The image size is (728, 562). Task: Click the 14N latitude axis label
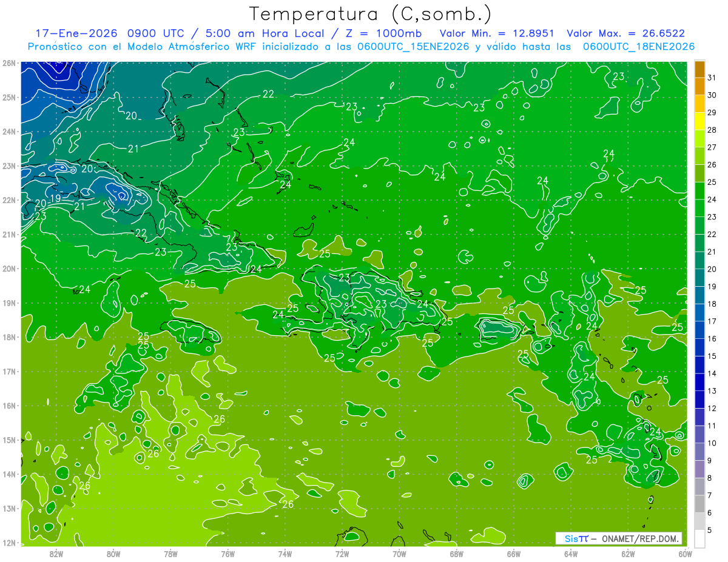(x=8, y=474)
